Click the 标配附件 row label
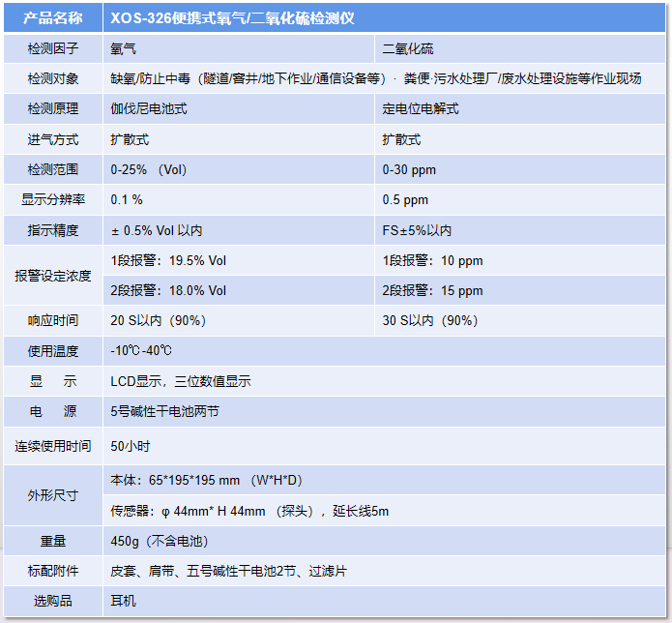This screenshot has height=623, width=672. click(x=53, y=571)
